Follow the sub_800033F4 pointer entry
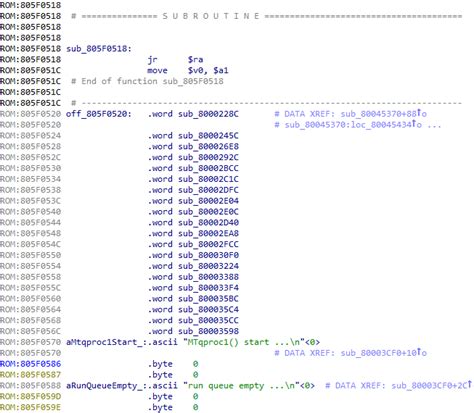The width and height of the screenshot is (474, 413). (208, 288)
